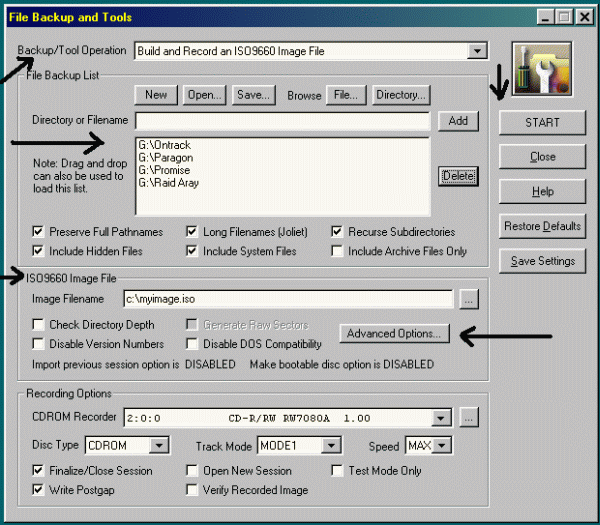Toggle Include Hidden Files checkbox
This screenshot has width=600, height=525.
click(38, 251)
